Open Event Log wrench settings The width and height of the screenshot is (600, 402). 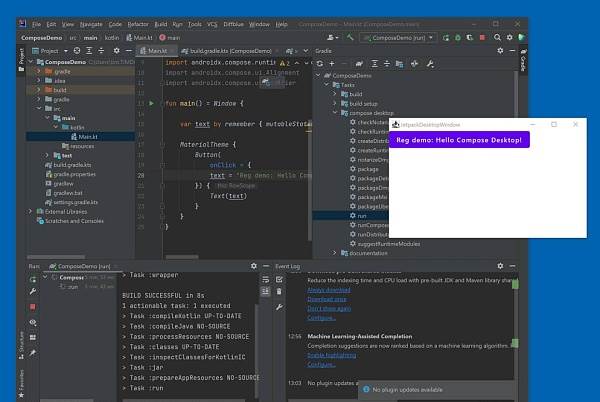[x=279, y=307]
